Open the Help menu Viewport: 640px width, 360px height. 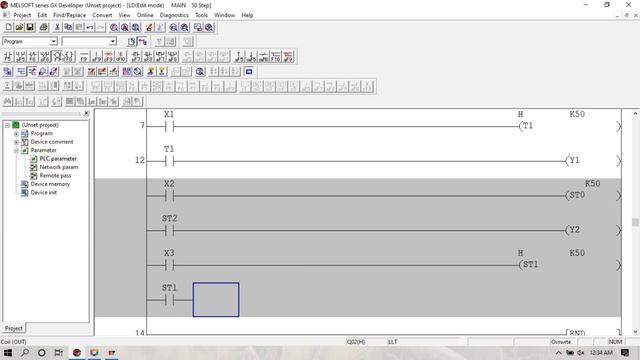pyautogui.click(x=247, y=15)
